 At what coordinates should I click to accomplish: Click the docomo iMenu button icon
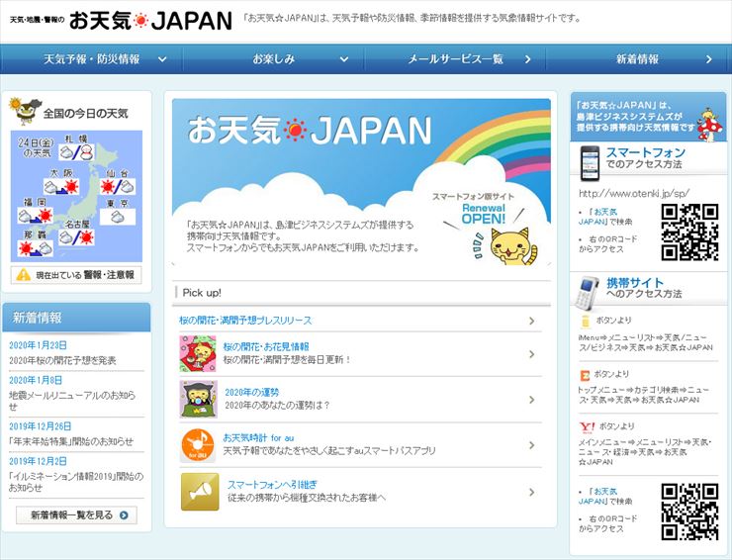pyautogui.click(x=586, y=321)
